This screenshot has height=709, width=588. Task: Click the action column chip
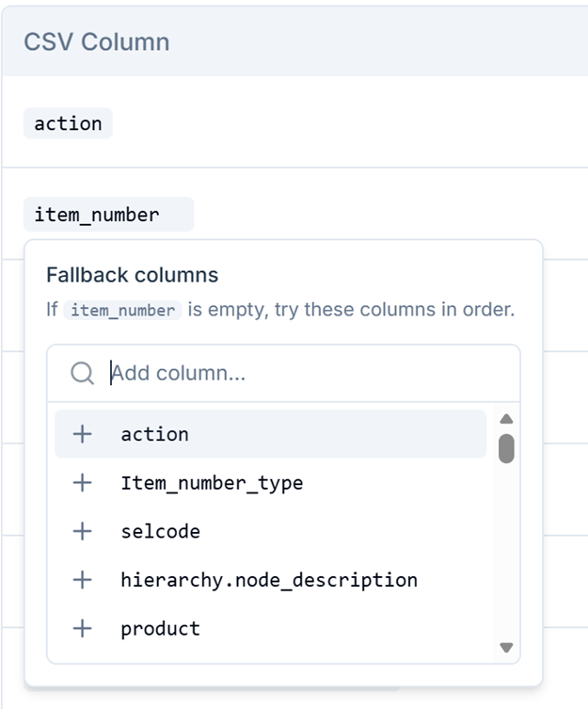coord(68,123)
